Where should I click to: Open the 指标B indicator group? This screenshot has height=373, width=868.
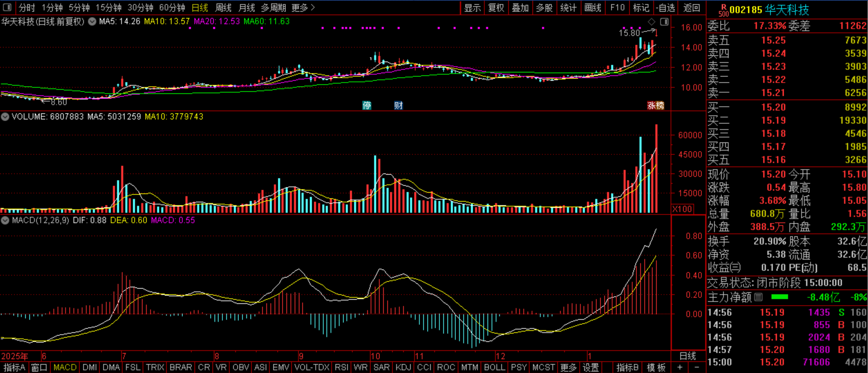628,367
